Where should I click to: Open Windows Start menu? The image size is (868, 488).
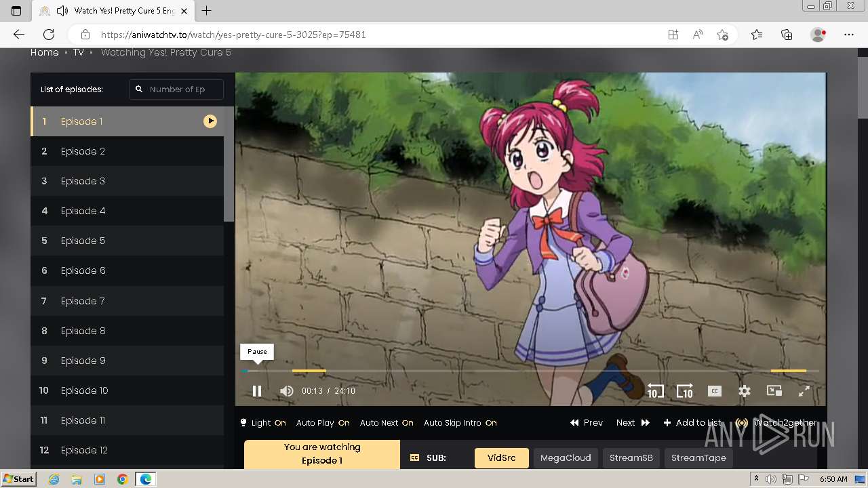(18, 479)
